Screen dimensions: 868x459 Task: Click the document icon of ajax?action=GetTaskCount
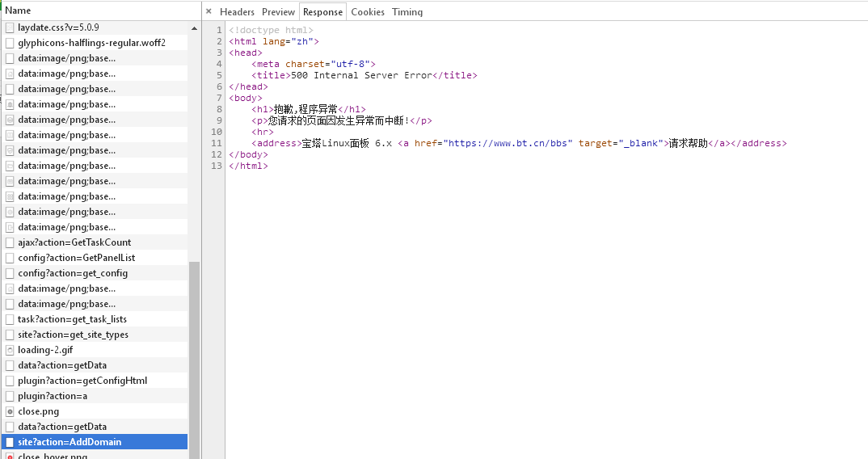(x=10, y=242)
